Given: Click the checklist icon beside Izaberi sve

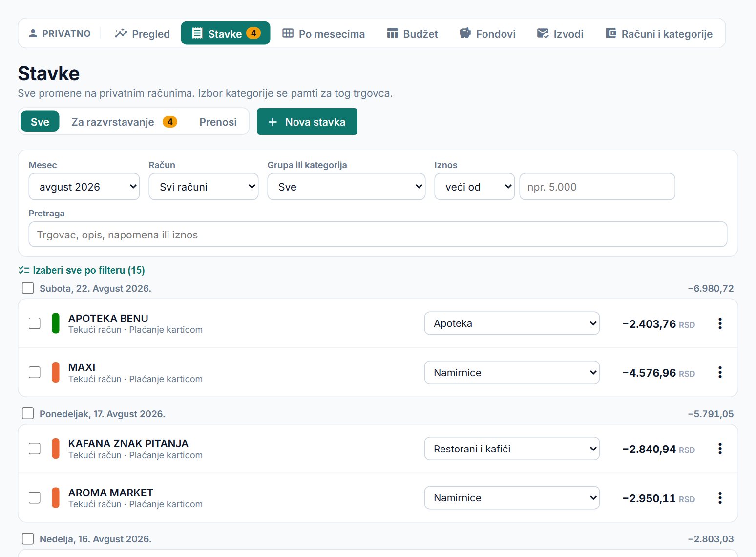Looking at the screenshot, I should [24, 270].
